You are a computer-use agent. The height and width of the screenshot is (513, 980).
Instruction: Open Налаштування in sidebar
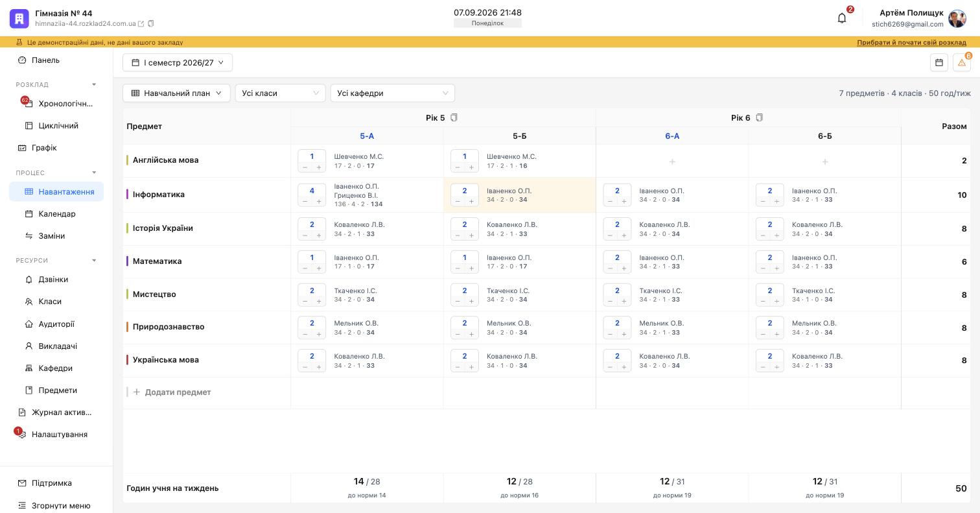(56, 435)
